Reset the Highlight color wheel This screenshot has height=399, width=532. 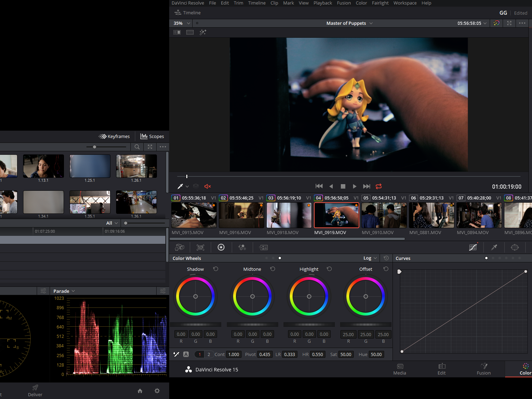[329, 269]
